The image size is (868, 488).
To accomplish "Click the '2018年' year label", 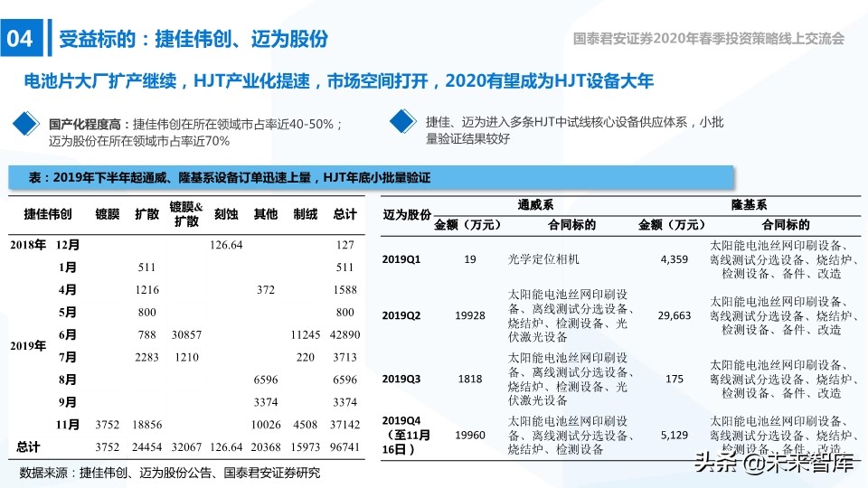I will click(28, 245).
